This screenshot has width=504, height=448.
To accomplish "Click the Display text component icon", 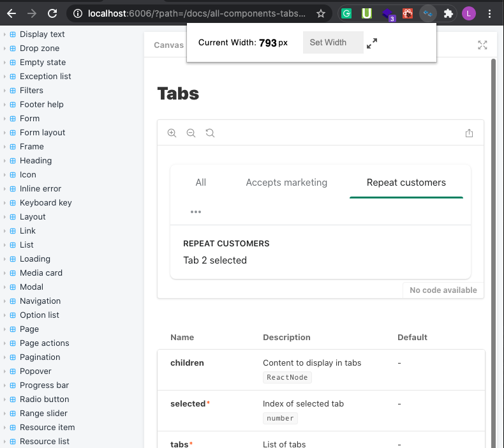I will (13, 34).
